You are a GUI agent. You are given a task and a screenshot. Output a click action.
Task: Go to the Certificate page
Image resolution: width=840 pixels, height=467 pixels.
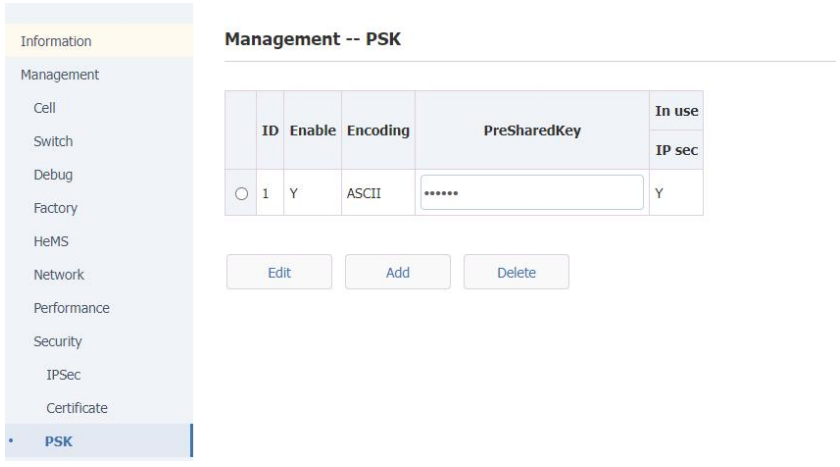click(76, 408)
